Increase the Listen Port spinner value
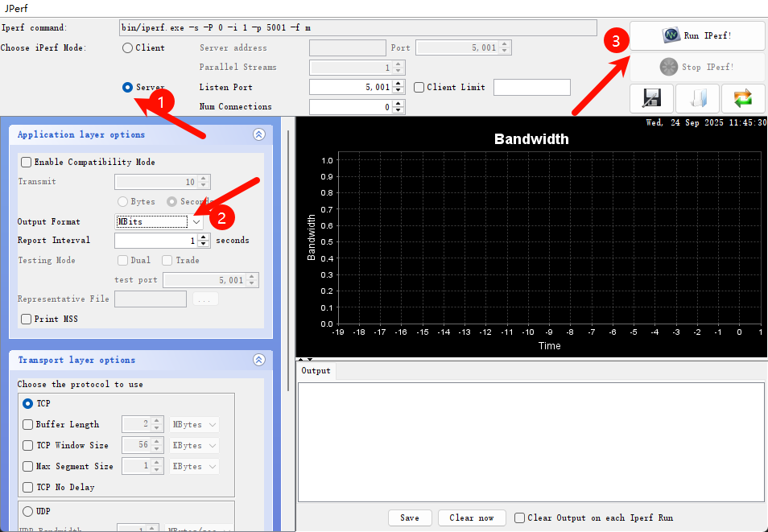Viewport: 768px width, 532px height. [x=398, y=84]
